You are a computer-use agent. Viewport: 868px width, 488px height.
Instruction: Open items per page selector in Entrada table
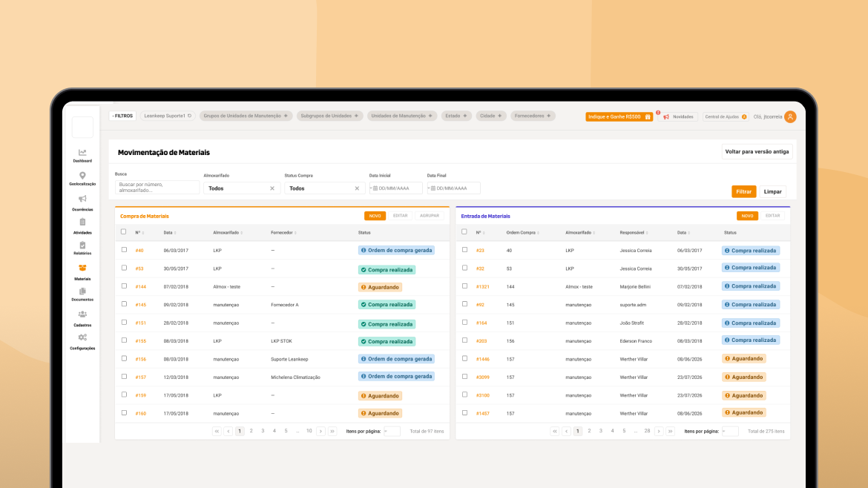[x=730, y=431]
